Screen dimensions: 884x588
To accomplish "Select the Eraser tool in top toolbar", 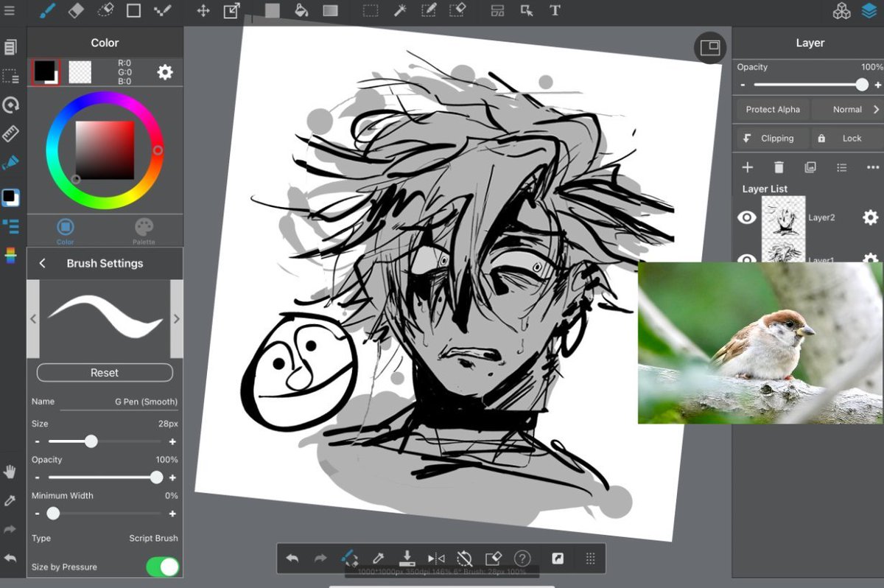I will point(76,10).
